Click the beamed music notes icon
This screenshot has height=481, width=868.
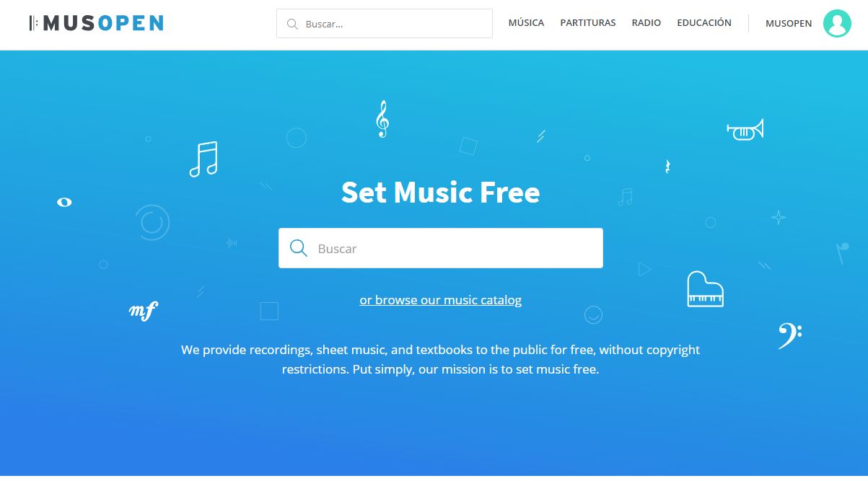tap(203, 159)
